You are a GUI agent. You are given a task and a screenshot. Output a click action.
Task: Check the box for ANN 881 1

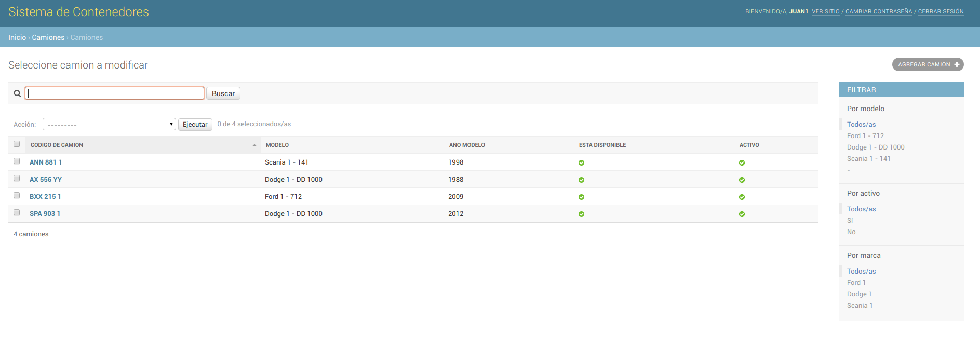[x=17, y=161]
